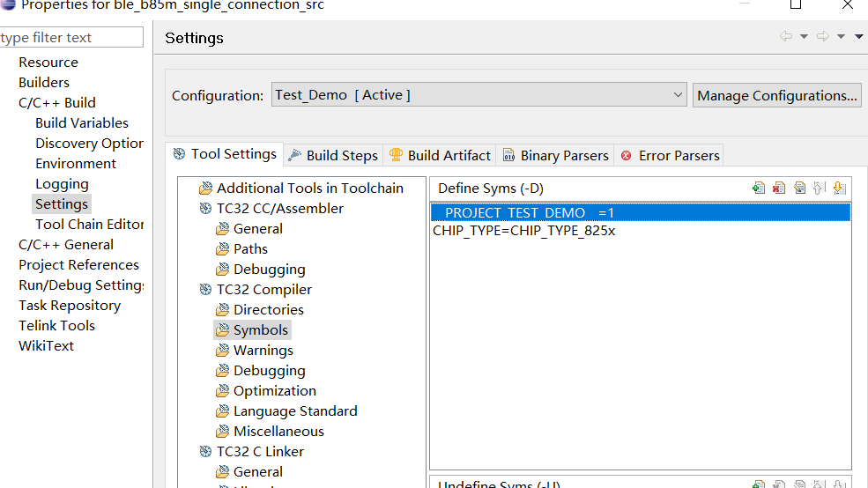Click the Delete symbol icon in Define Syms
Image resolution: width=868 pixels, height=488 pixels.
point(778,188)
